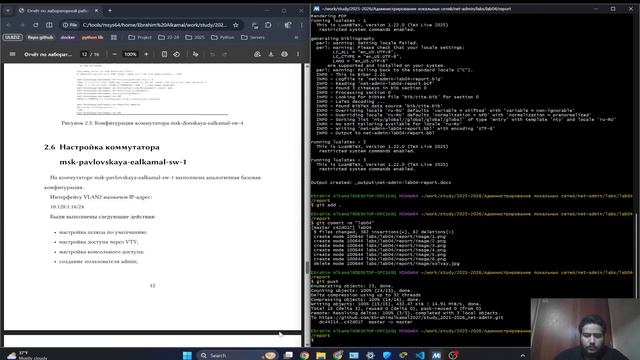640x360 pixels.
Task: Open the Repo github bookmark
Action: tap(40, 37)
